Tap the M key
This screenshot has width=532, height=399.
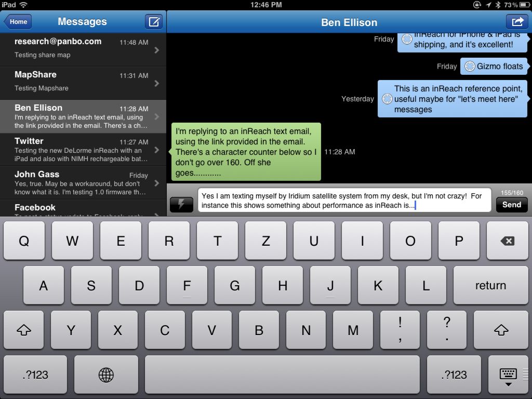[353, 330]
